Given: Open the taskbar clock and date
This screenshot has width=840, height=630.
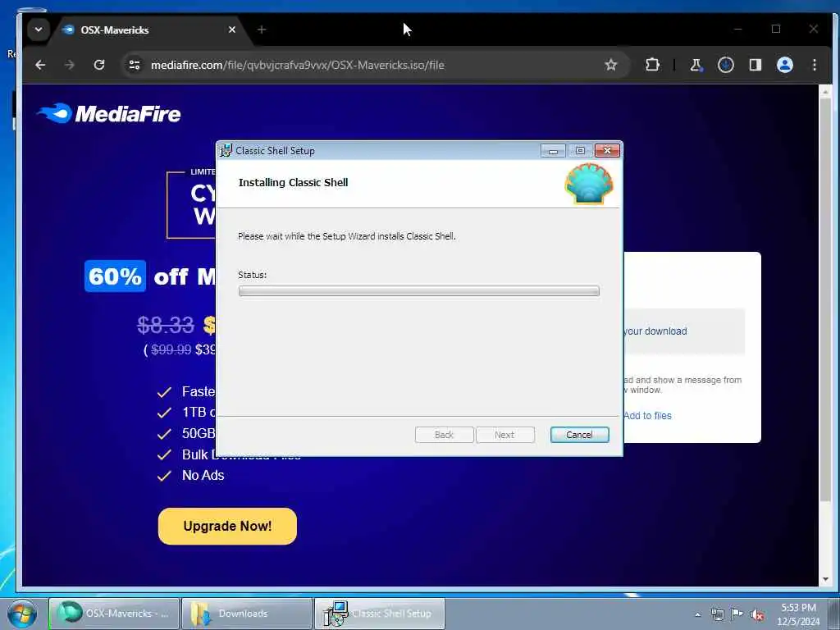Looking at the screenshot, I should (x=798, y=614).
